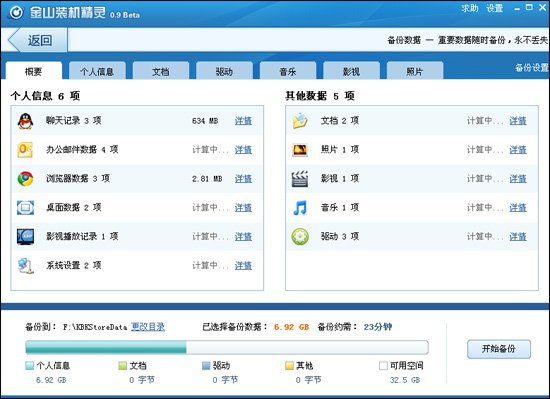Click the video playback records TV icon
Viewport: 550px width, 399px height.
[x=25, y=237]
